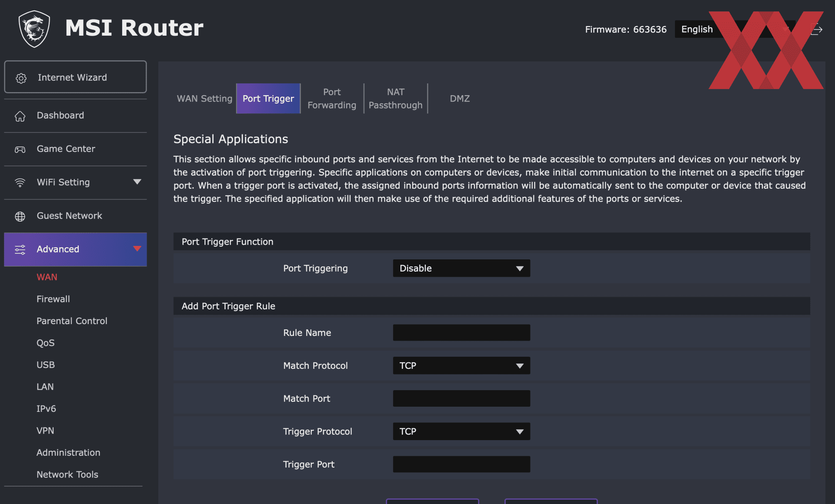Image resolution: width=835 pixels, height=504 pixels.
Task: Select WAN under Advanced
Action: pyautogui.click(x=47, y=277)
